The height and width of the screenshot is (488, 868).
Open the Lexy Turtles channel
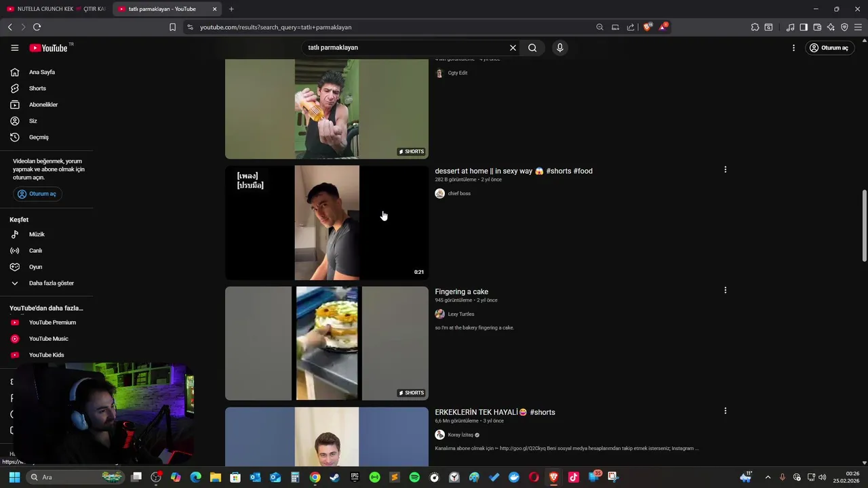[461, 314]
